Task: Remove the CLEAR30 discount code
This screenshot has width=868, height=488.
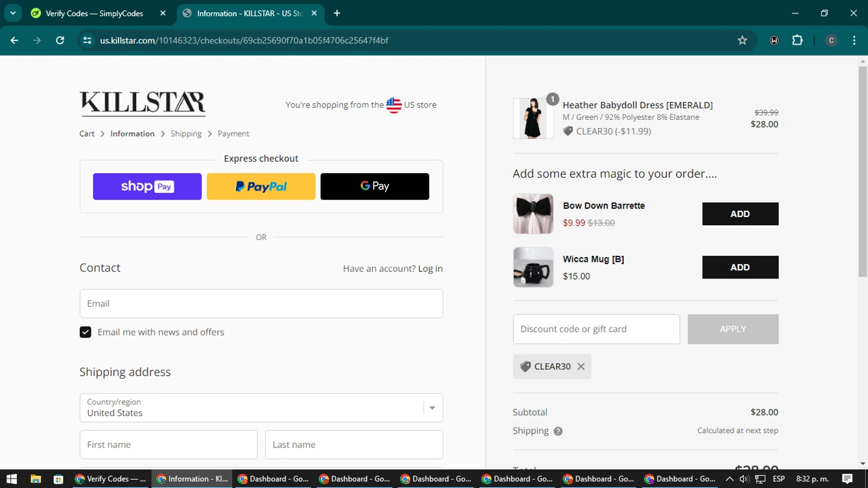Action: (581, 366)
